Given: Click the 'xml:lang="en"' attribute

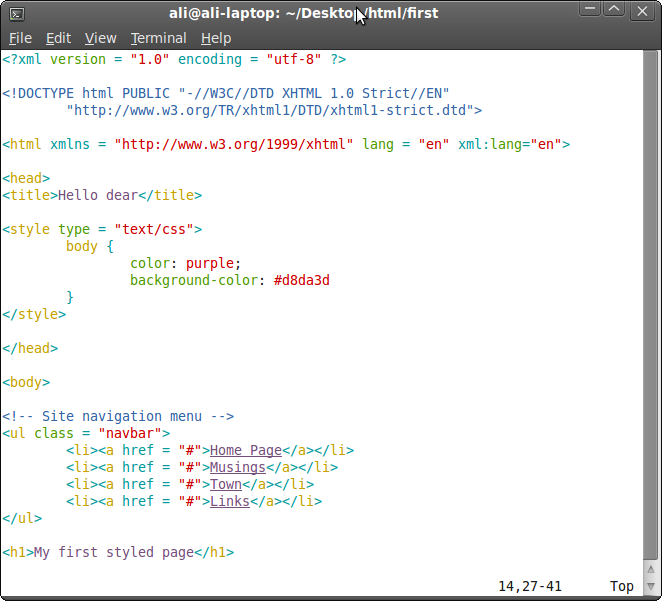Looking at the screenshot, I should [510, 144].
